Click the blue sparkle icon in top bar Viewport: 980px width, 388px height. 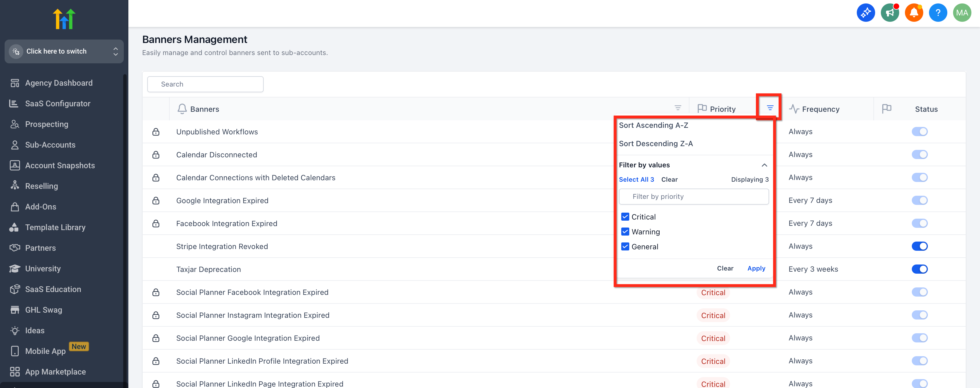(x=865, y=13)
